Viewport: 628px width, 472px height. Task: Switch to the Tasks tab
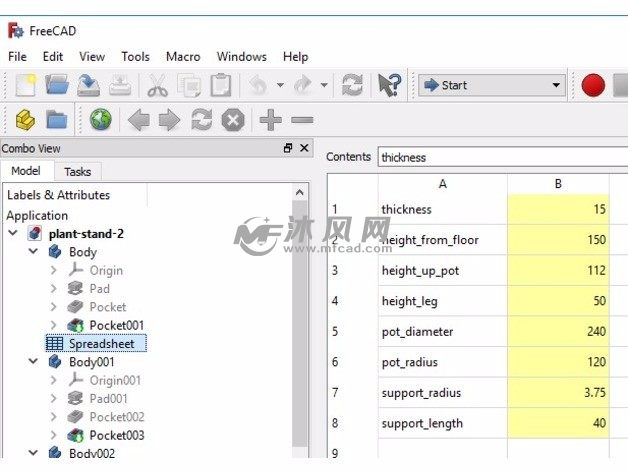coord(77,172)
